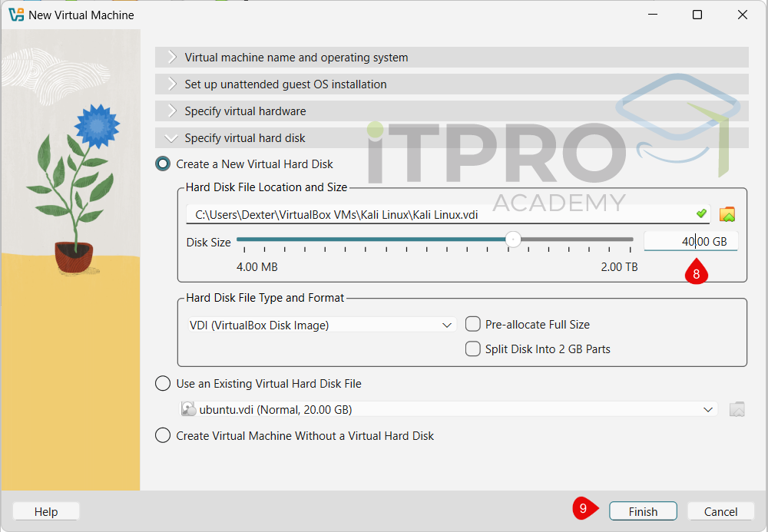Open the ubuntu.vdi existing disk dropdown

coord(449,409)
